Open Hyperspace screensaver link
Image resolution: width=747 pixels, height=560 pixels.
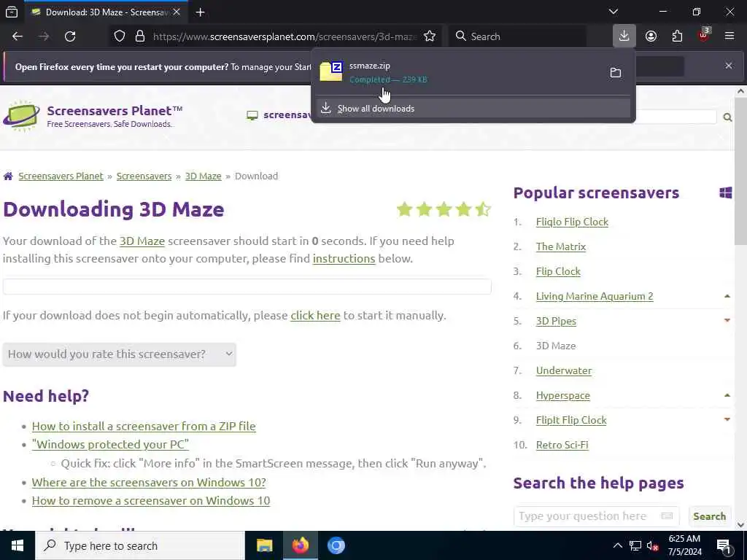(x=562, y=395)
